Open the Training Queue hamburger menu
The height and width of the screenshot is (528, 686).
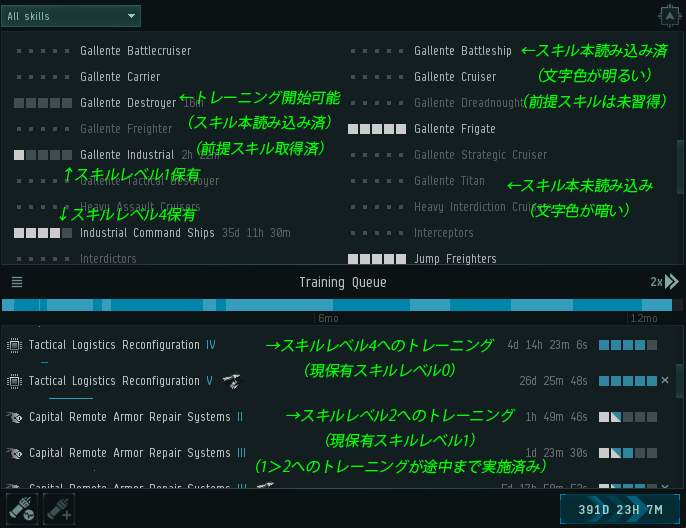[x=17, y=283]
